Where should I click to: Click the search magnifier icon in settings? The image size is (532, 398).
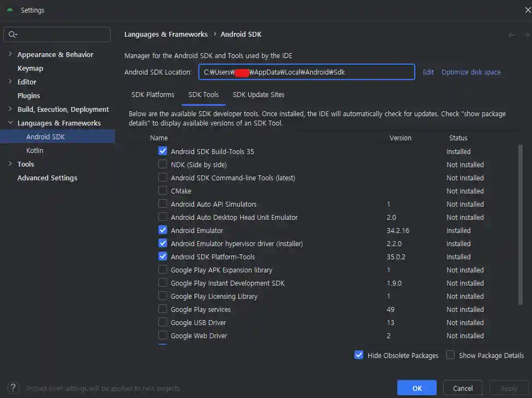point(12,35)
